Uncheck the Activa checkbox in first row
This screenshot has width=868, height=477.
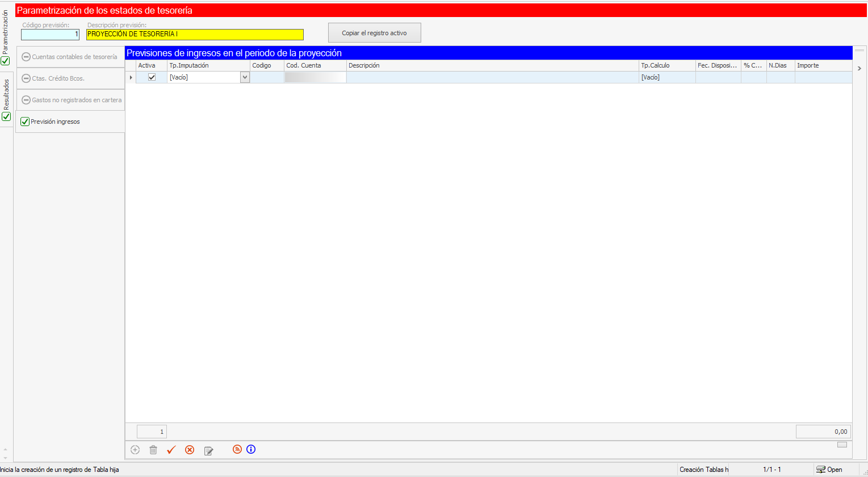[x=152, y=77]
